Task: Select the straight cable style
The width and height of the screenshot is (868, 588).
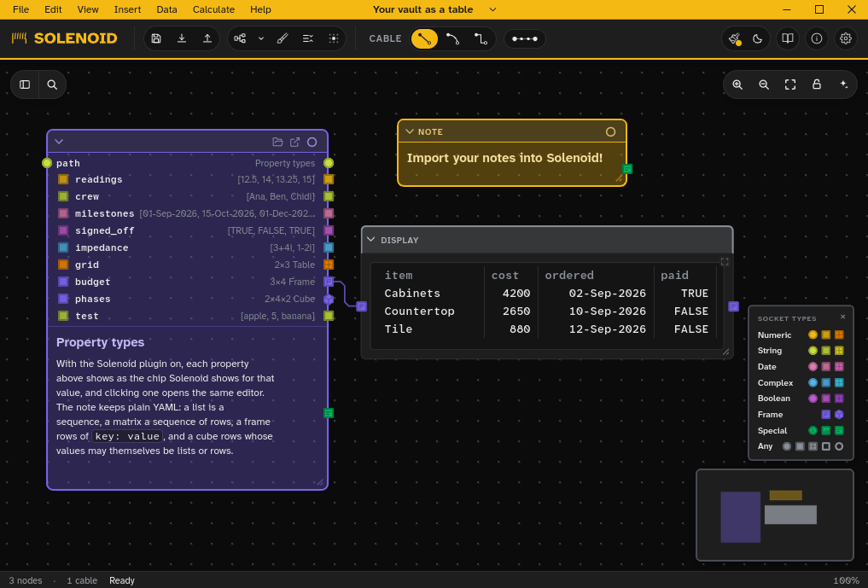Action: (x=424, y=38)
